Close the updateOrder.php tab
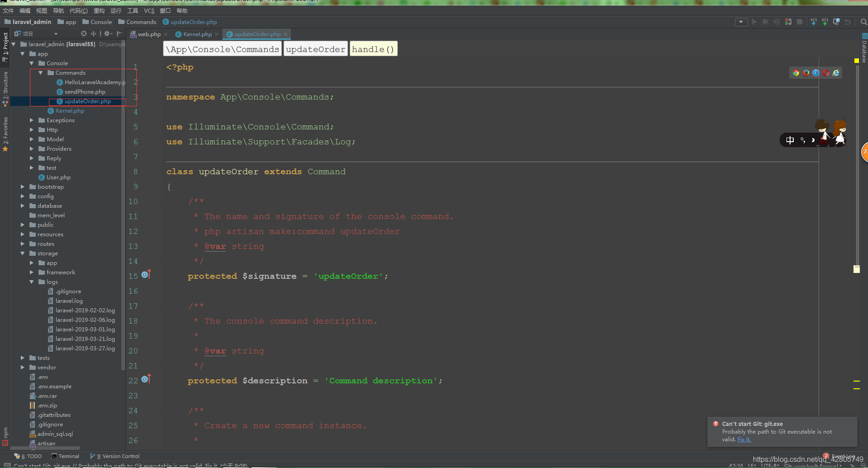868x468 pixels. tap(285, 34)
